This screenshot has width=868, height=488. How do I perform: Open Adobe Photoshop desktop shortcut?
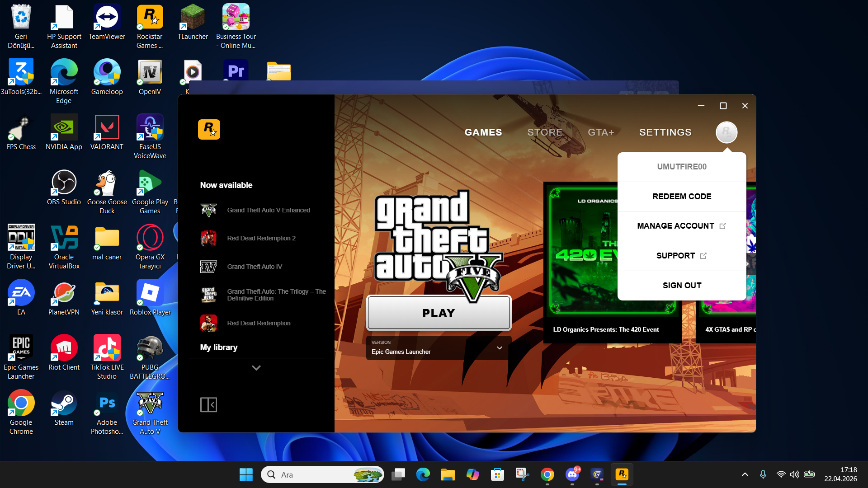click(x=107, y=413)
